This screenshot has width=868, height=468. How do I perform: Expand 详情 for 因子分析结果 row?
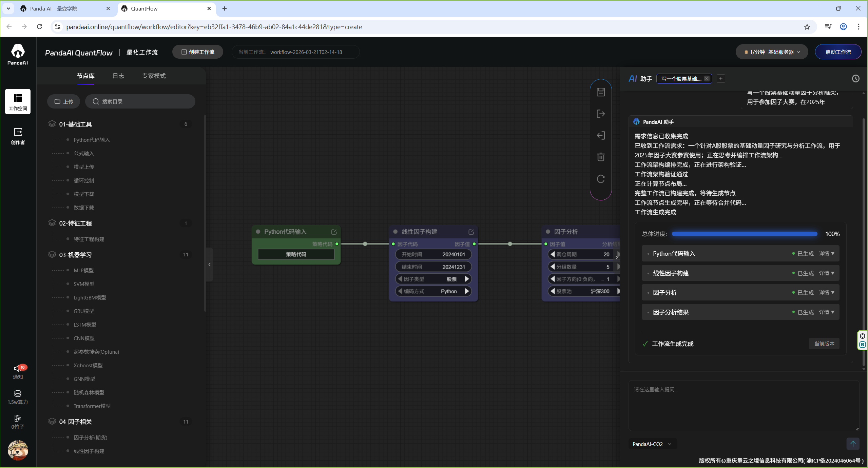(827, 312)
